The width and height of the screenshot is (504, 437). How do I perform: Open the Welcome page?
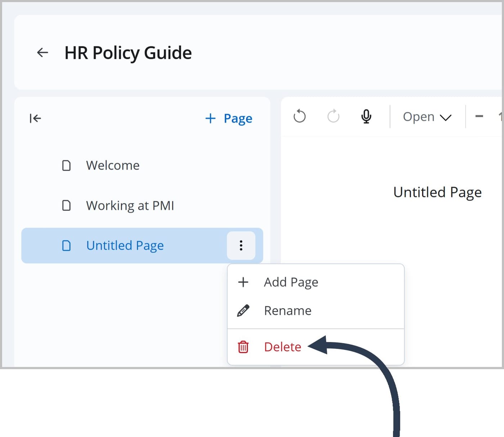(x=142, y=165)
